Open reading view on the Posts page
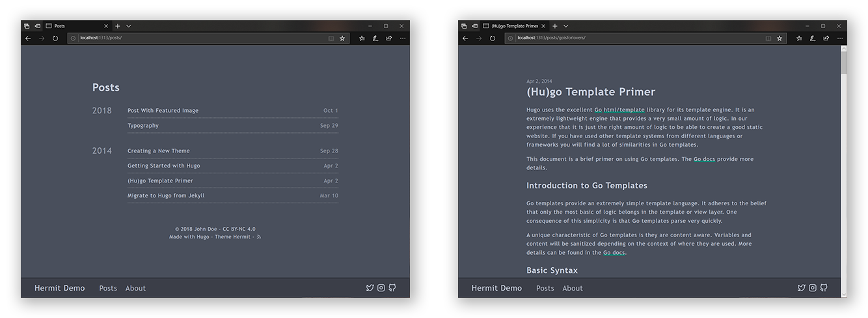868x318 pixels. coord(331,38)
